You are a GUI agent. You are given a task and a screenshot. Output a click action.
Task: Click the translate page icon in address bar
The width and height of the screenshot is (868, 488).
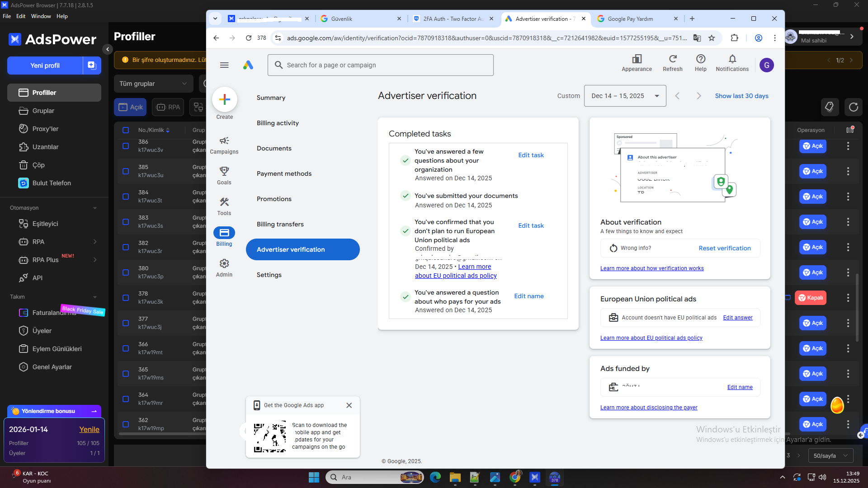click(x=697, y=38)
